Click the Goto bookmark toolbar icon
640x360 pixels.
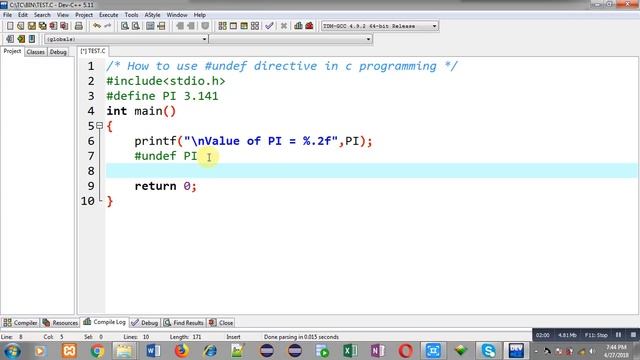point(32,39)
